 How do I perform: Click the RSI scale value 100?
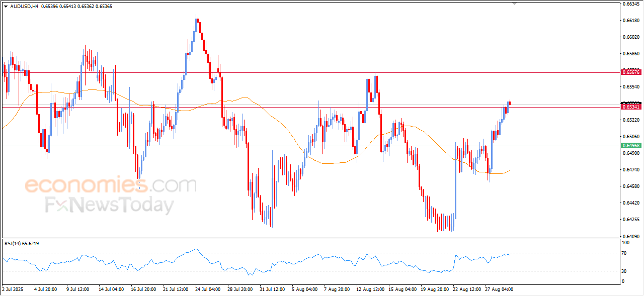pos(626,242)
